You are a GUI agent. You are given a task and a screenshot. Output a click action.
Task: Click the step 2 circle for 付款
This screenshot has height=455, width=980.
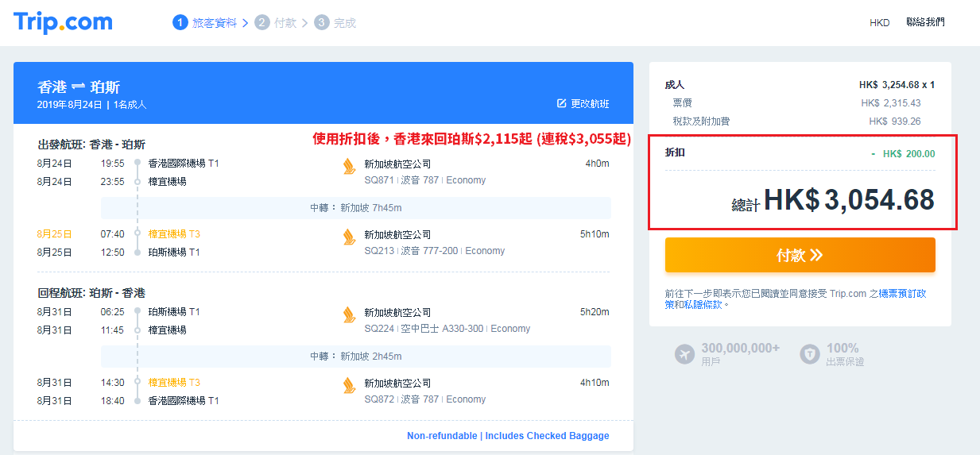tap(262, 22)
